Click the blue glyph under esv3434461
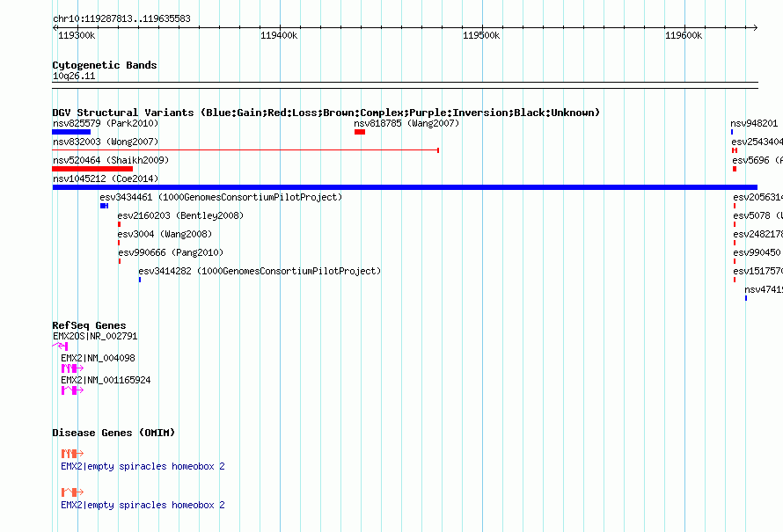Screen dimensions: 783x532 click(x=105, y=206)
